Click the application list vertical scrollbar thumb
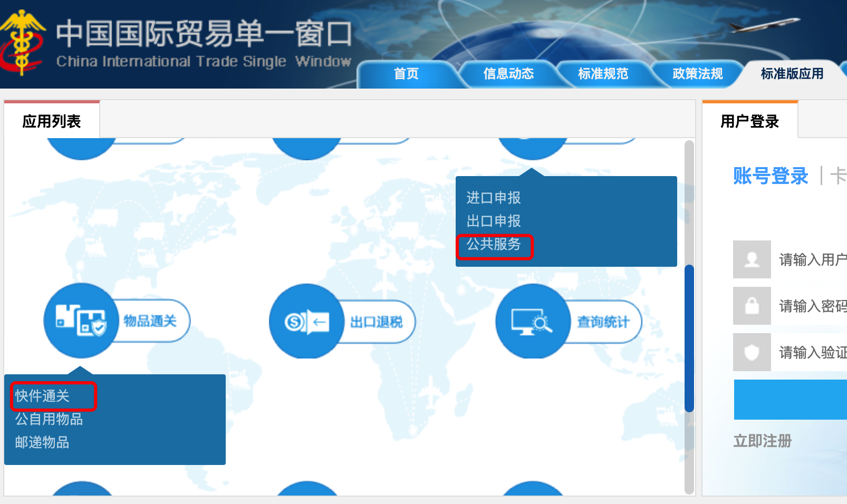847x504 pixels. coord(689,338)
